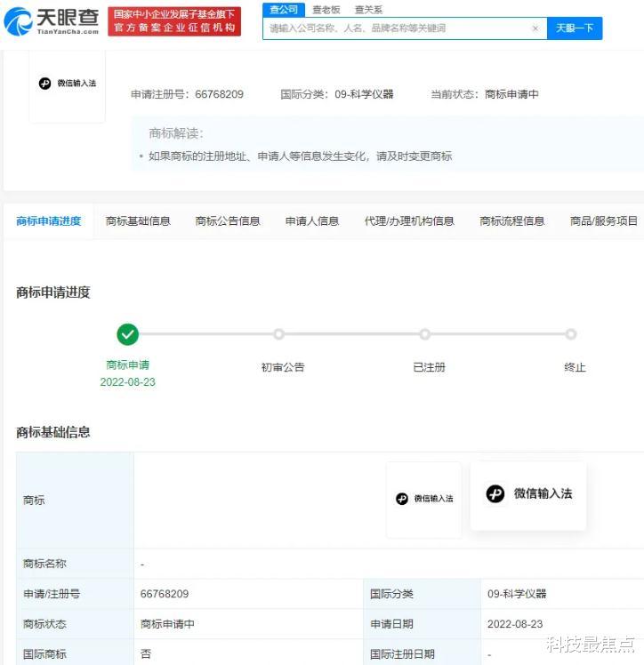Click the 天眼一下 search button
The height and width of the screenshot is (665, 644).
[575, 28]
